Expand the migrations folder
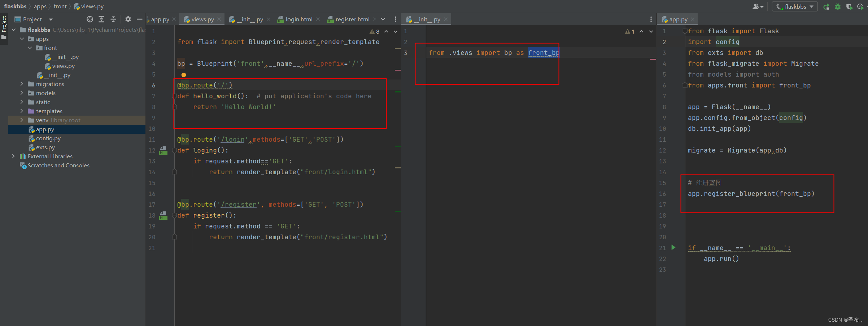Image resolution: width=868 pixels, height=326 pixels. (22, 84)
